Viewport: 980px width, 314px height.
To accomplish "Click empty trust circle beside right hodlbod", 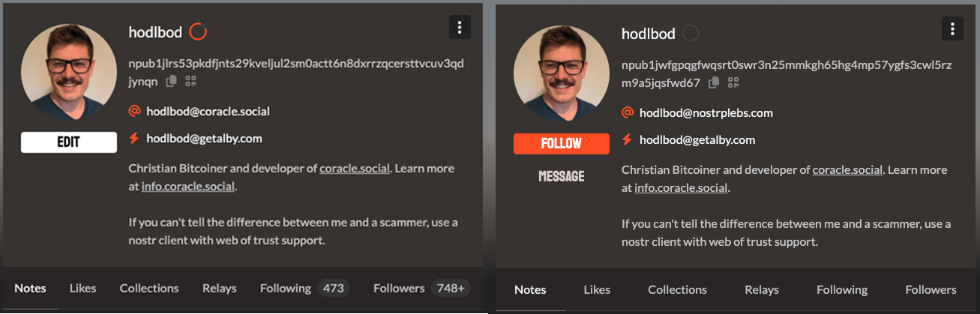I will 691,33.
